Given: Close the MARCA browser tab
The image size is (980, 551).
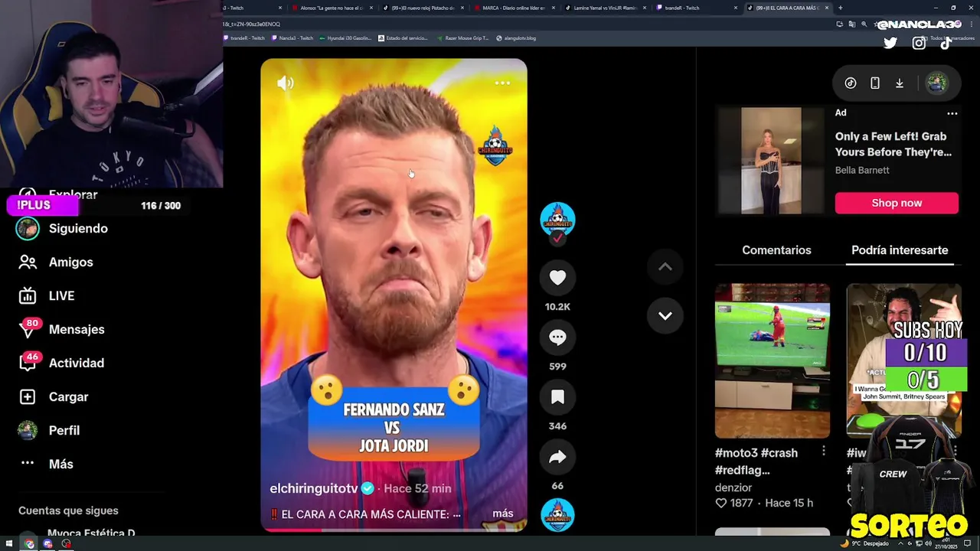Looking at the screenshot, I should pyautogui.click(x=554, y=8).
